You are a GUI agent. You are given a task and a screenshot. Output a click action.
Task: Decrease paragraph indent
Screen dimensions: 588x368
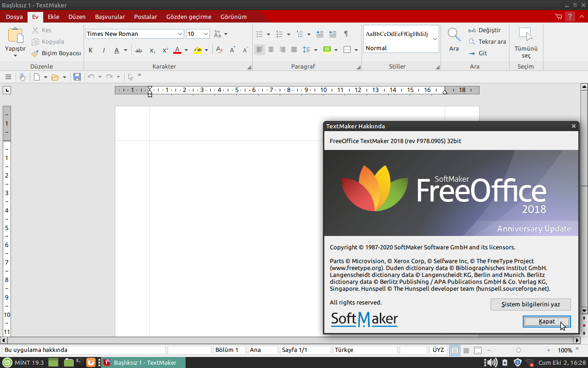333,34
